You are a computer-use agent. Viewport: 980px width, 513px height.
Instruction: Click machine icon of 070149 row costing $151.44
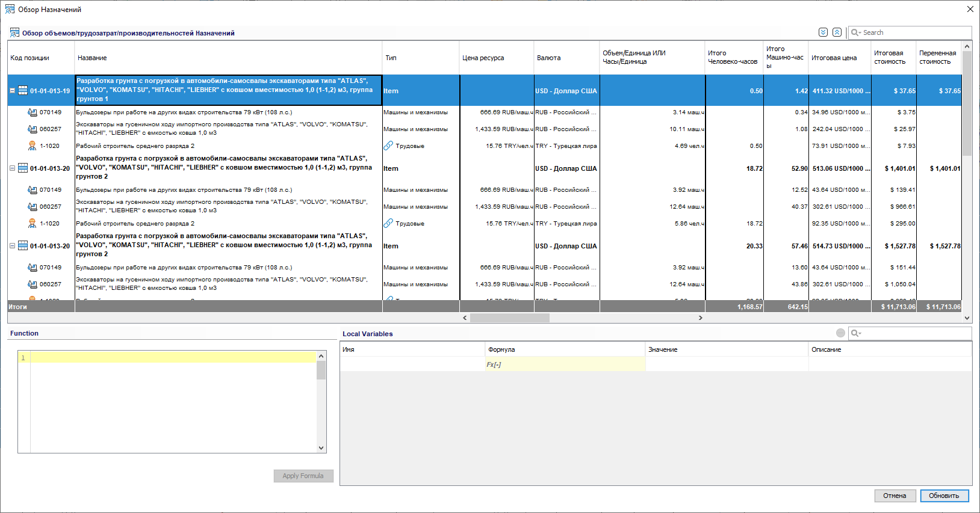pyautogui.click(x=33, y=268)
